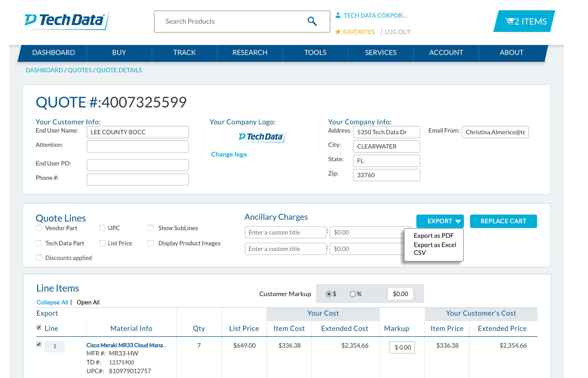Viewport: 588px width, 378px height.
Task: Enable the Vendor Part checkbox
Action: point(39,228)
